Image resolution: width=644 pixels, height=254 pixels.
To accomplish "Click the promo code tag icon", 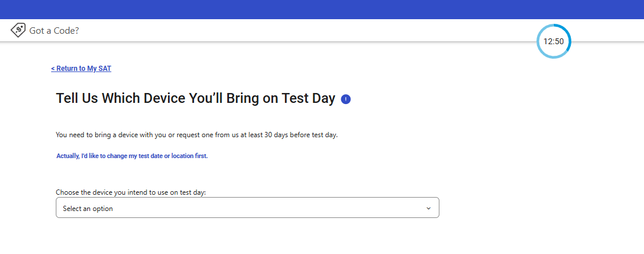I will tap(18, 30).
